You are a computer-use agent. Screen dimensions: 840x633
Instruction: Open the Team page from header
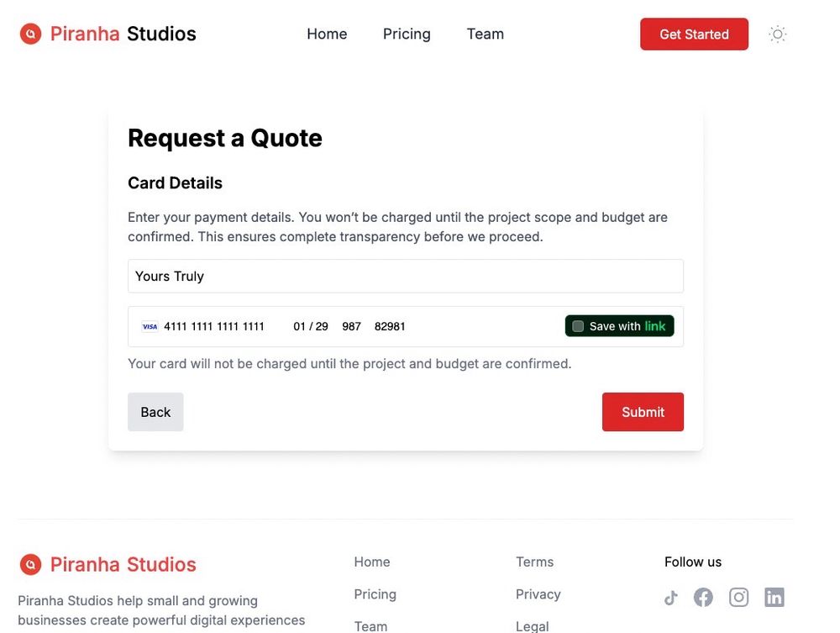click(x=486, y=34)
